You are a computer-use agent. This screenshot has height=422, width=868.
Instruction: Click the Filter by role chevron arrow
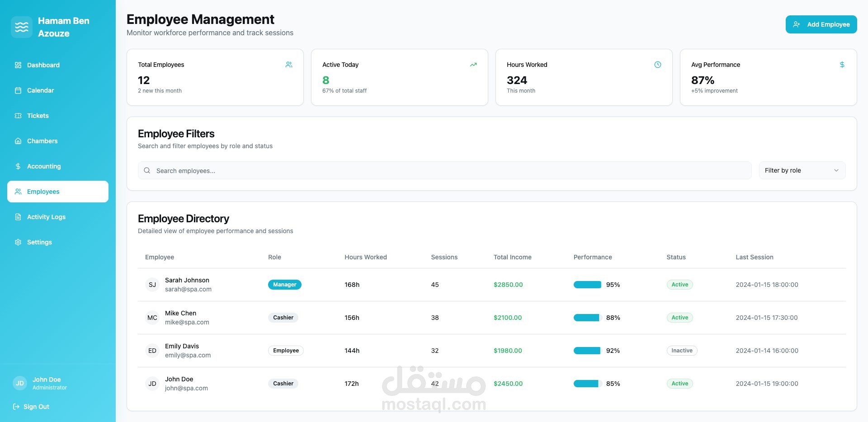(x=836, y=170)
